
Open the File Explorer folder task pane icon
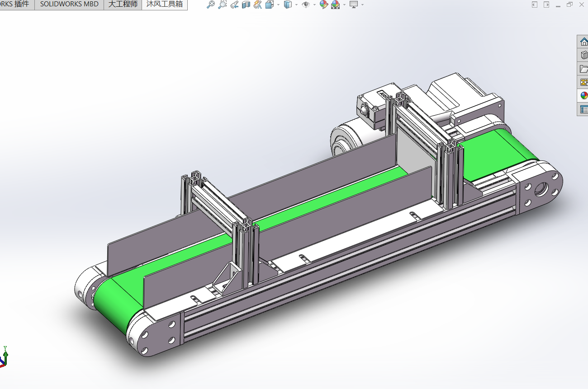pyautogui.click(x=583, y=69)
